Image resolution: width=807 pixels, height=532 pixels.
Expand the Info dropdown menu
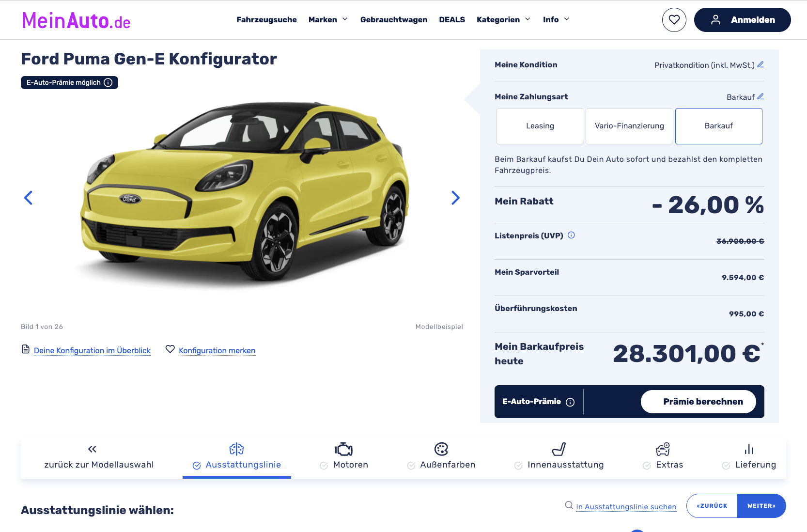click(556, 19)
